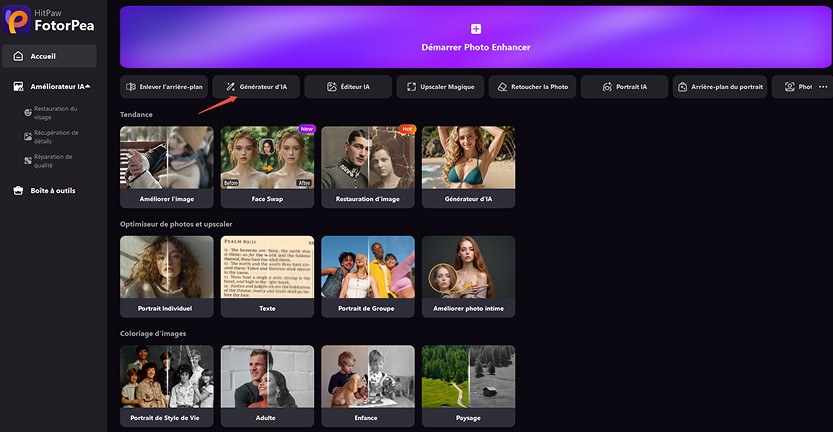This screenshot has width=833, height=432.
Task: Open the Adulte colorization card
Action: click(x=267, y=386)
